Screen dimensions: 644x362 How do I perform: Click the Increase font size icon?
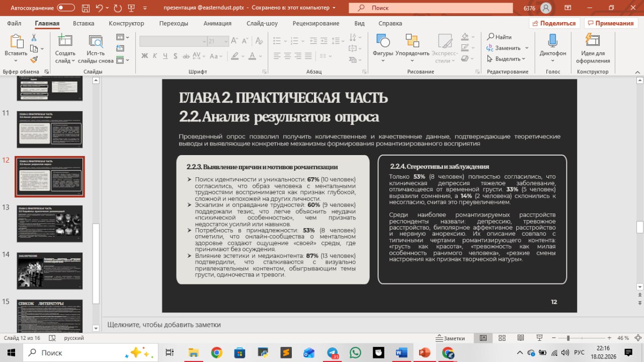click(x=235, y=41)
